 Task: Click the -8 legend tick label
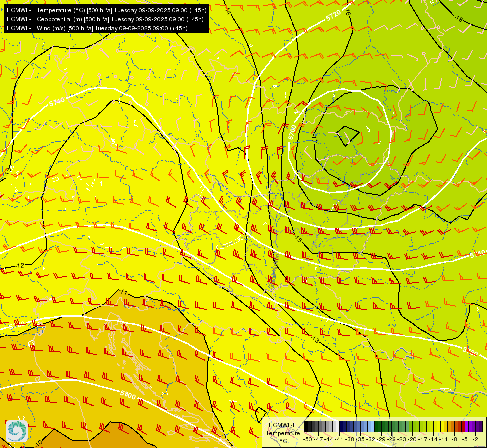click(454, 439)
